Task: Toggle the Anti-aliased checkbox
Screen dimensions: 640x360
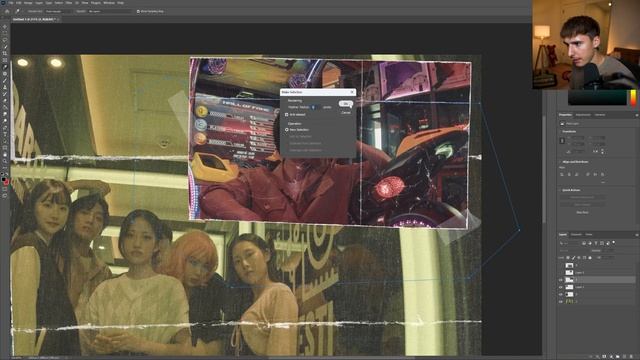Action: 286,115
